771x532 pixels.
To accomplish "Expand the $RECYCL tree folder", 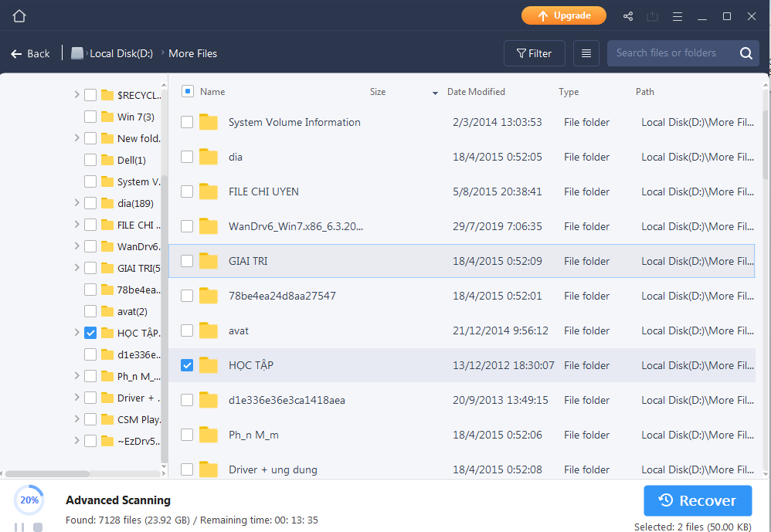I will tap(76, 95).
